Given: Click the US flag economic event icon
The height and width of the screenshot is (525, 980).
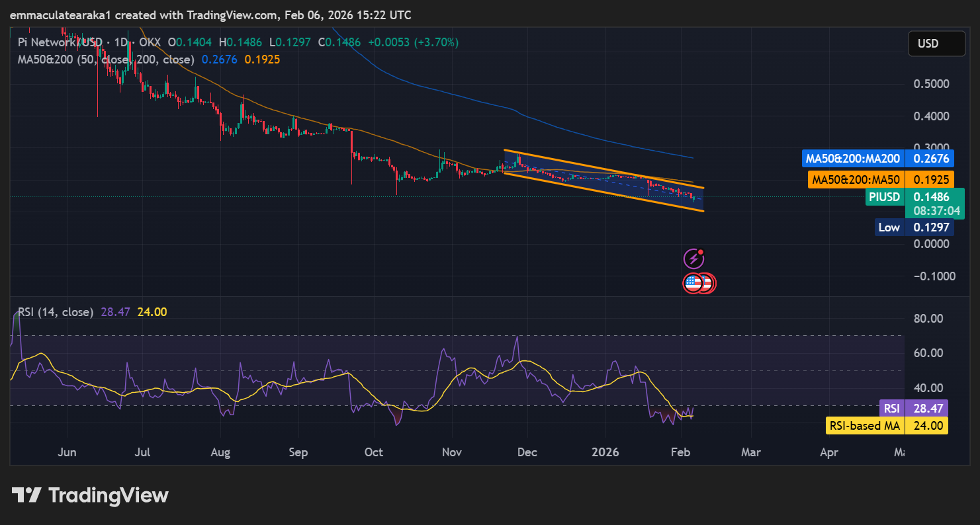Looking at the screenshot, I should 693,283.
